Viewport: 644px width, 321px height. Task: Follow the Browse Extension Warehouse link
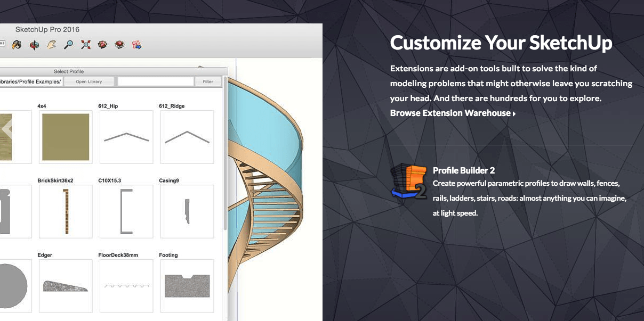[453, 113]
